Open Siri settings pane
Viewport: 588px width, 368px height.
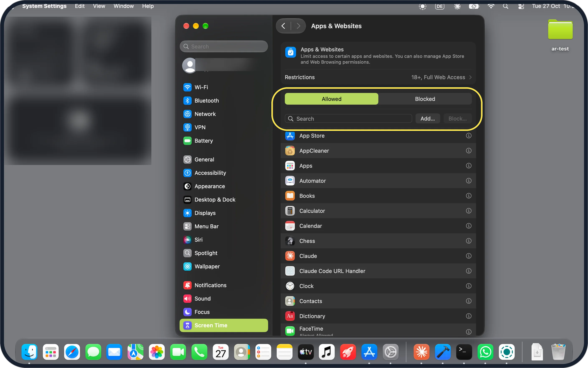[x=224, y=240]
